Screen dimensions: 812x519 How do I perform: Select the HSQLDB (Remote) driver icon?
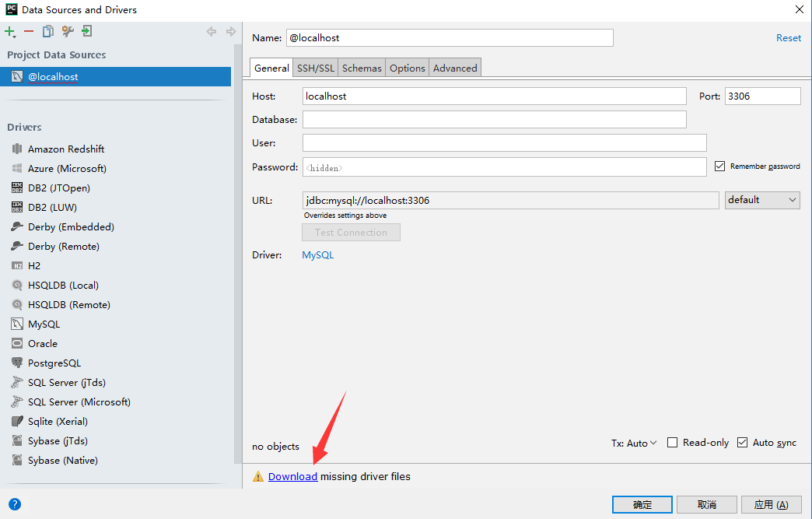(x=17, y=304)
